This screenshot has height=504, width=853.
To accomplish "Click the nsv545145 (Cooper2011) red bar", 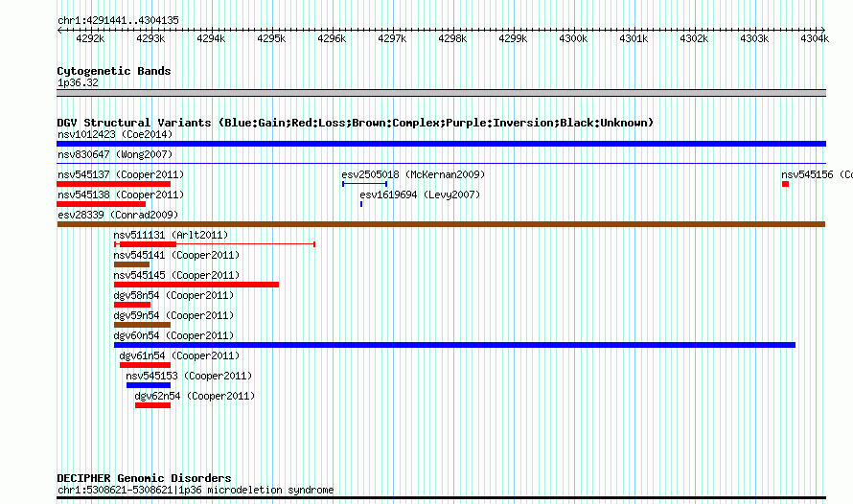I will 196,285.
